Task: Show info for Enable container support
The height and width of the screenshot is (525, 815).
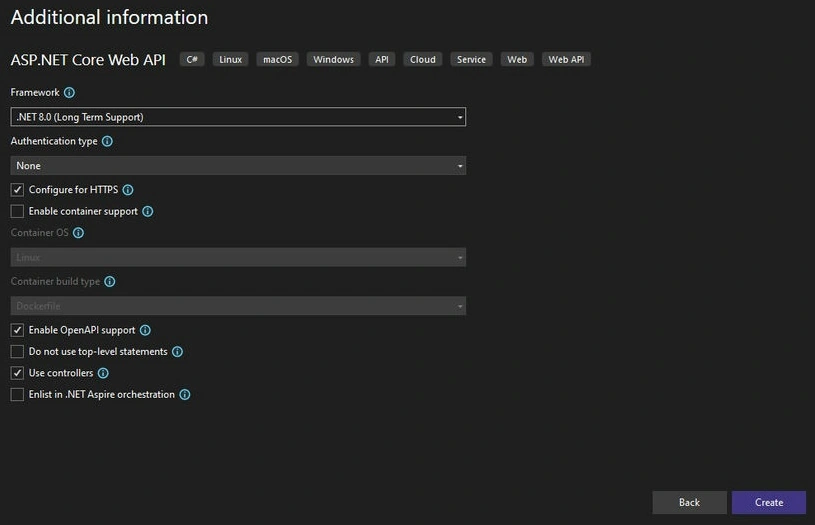Action: click(x=148, y=212)
